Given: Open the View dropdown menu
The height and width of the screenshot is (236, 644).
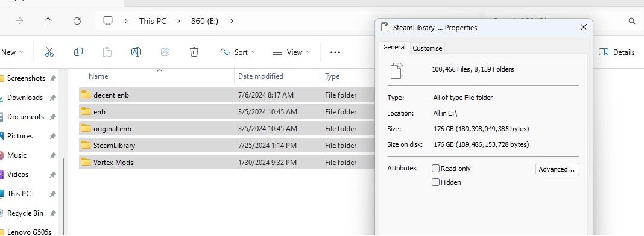Looking at the screenshot, I should coord(291,52).
